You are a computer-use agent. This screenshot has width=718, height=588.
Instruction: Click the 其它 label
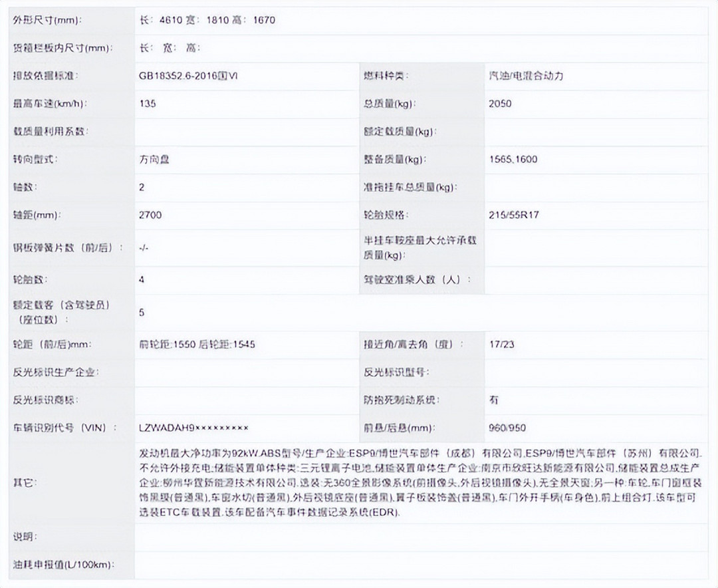pyautogui.click(x=25, y=483)
